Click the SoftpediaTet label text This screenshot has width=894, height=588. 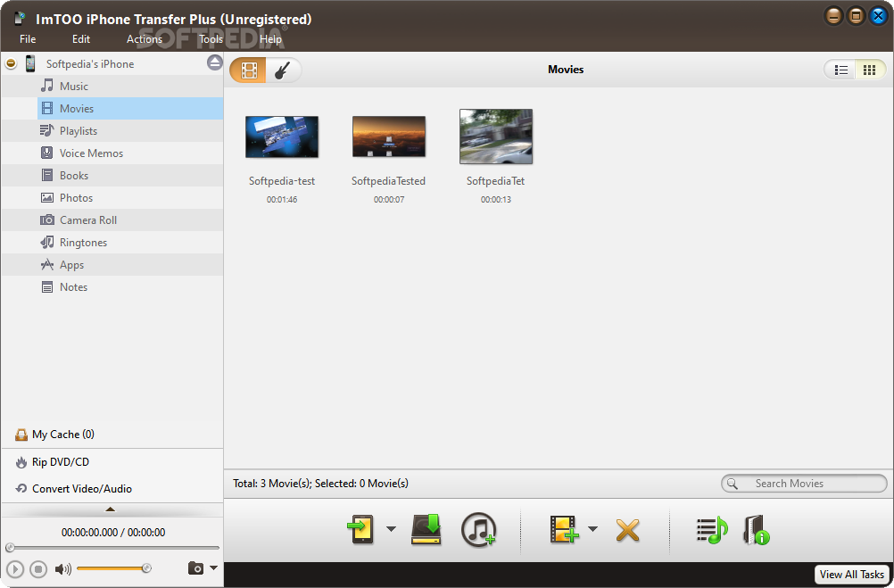click(x=495, y=181)
